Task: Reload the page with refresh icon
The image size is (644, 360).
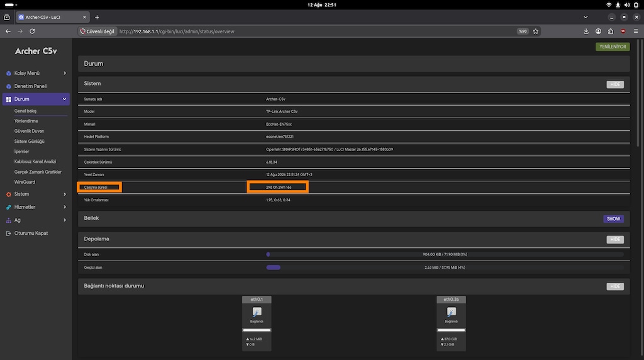Action: pyautogui.click(x=32, y=31)
